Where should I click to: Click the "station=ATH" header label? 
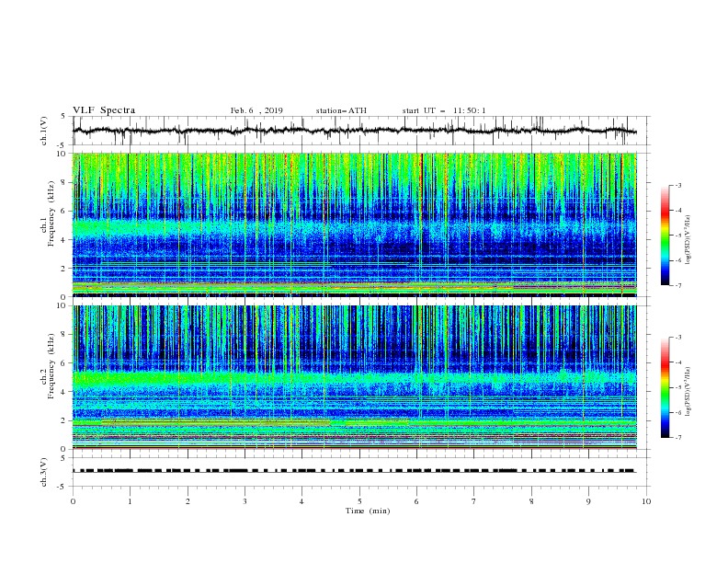[341, 110]
